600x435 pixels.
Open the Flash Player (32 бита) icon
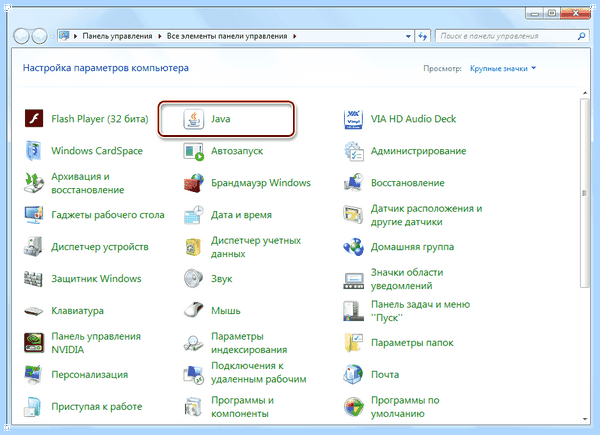coord(34,119)
